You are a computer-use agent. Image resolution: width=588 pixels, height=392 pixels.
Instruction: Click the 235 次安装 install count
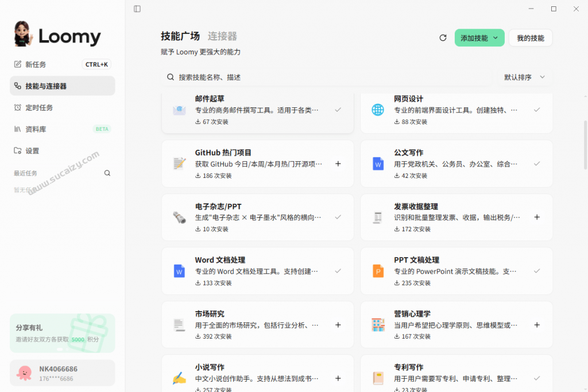pyautogui.click(x=412, y=283)
